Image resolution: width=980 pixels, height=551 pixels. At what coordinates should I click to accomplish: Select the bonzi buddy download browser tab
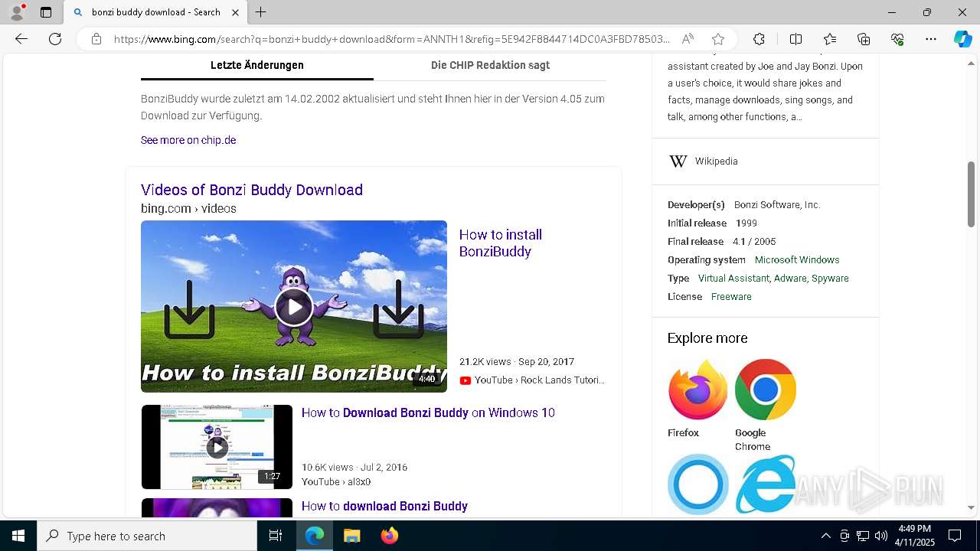[155, 12]
